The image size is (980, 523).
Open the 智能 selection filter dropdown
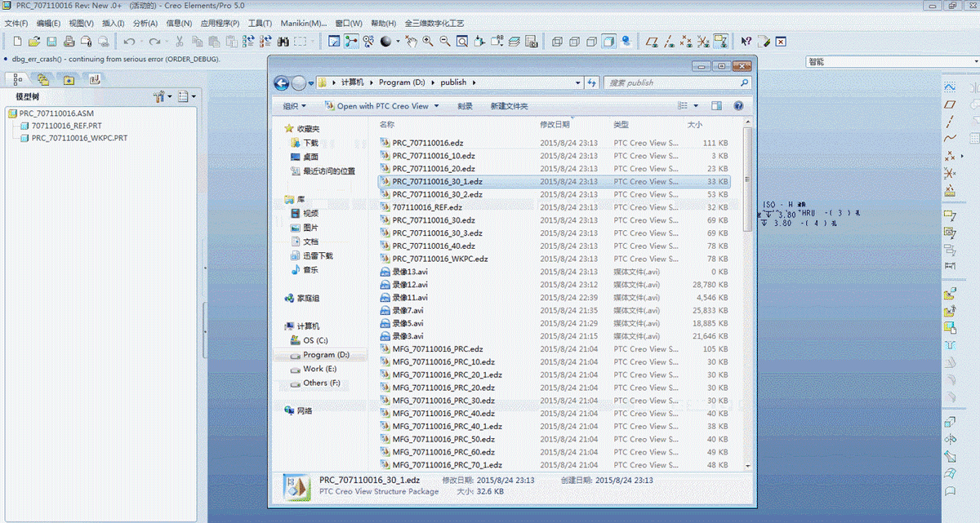pos(892,62)
